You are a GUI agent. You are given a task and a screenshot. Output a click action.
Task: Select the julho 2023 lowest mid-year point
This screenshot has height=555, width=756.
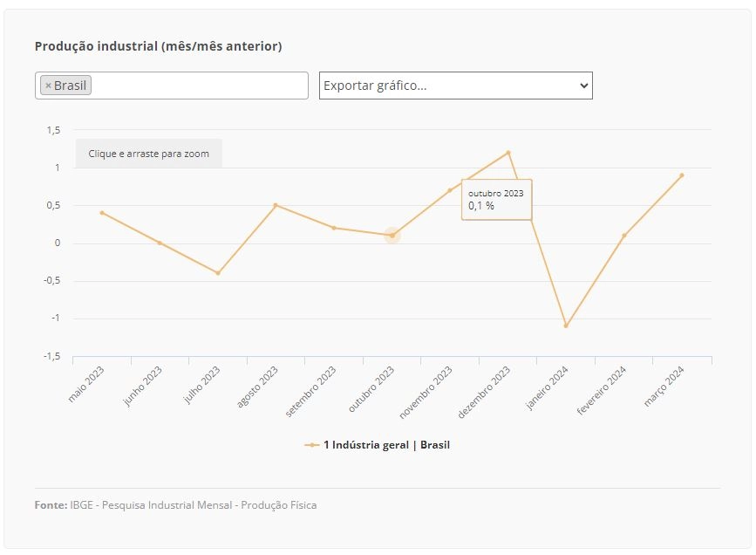[x=218, y=273]
